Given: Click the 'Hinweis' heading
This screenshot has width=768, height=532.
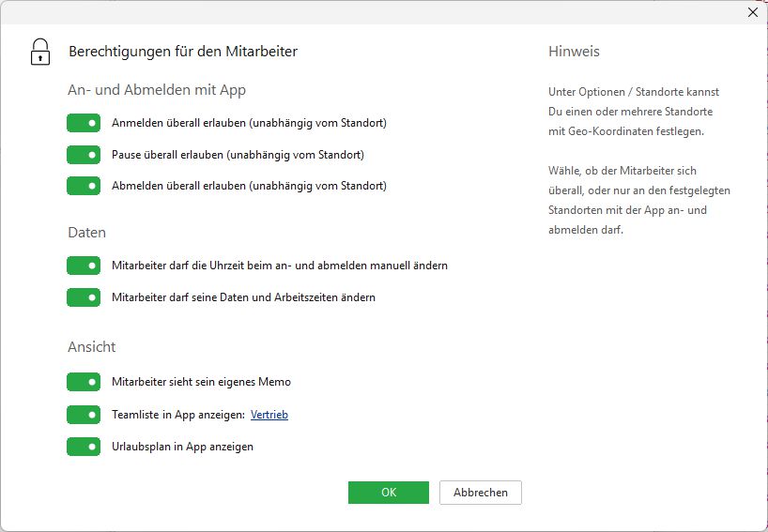Looking at the screenshot, I should pos(574,52).
